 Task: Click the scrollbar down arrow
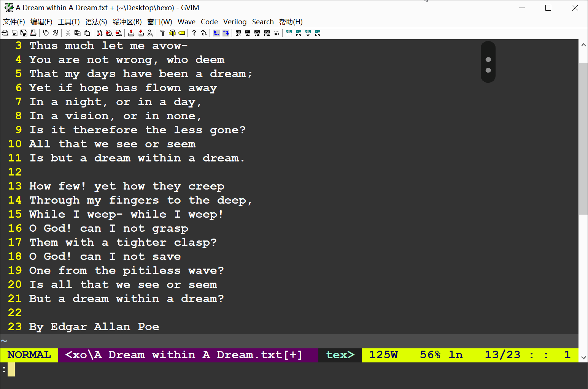coord(583,357)
